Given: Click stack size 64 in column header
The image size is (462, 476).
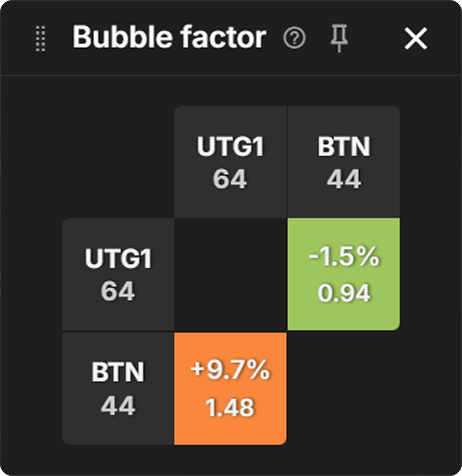Looking at the screenshot, I should (x=230, y=179).
